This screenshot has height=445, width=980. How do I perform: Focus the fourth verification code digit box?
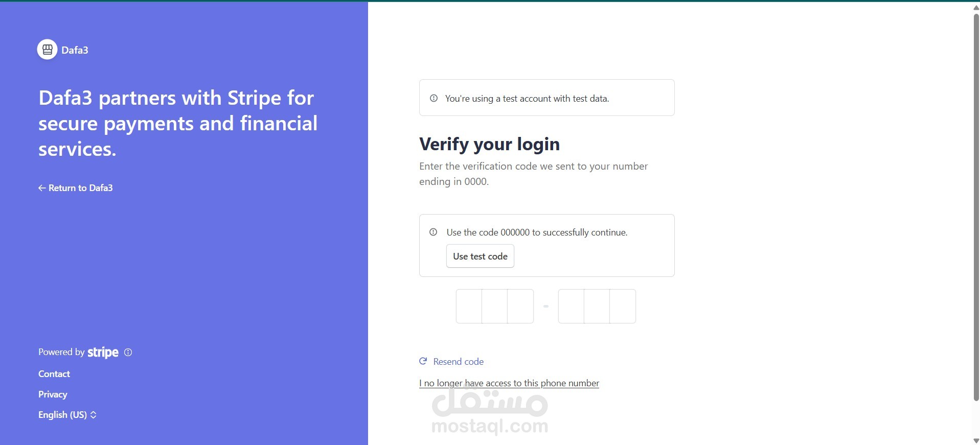pyautogui.click(x=571, y=306)
